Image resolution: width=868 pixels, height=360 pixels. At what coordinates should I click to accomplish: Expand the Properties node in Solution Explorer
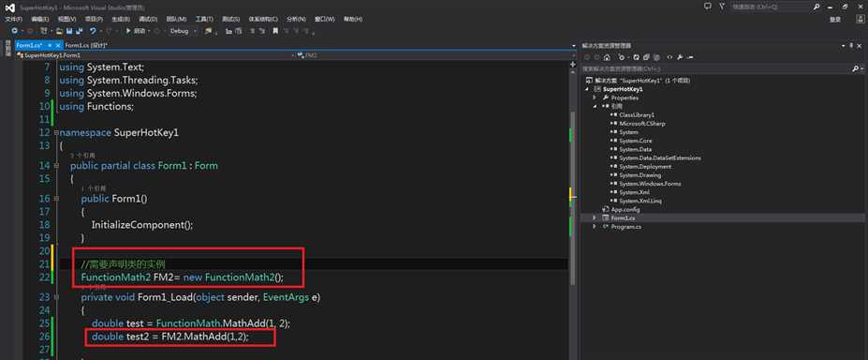coord(594,97)
